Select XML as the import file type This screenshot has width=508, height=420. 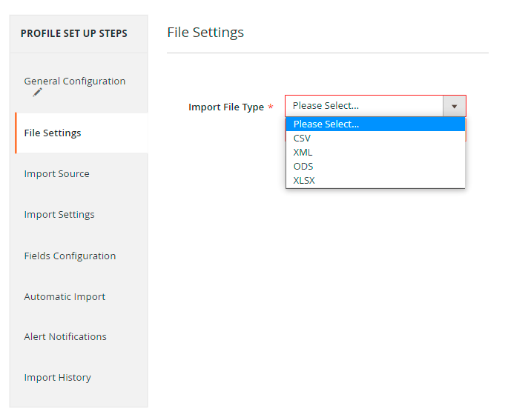(303, 153)
